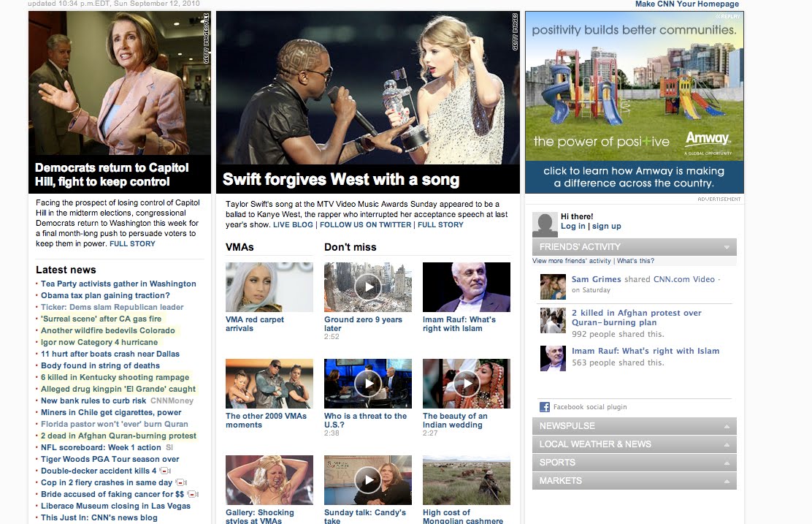Open LIVE BLOG for the Swift story

pos(293,225)
